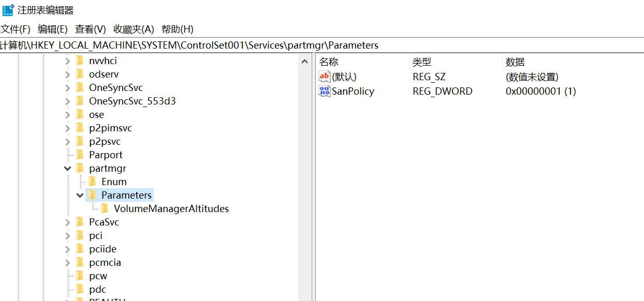This screenshot has height=301, width=644.
Task: Click the (默认) string value icon
Action: [325, 77]
